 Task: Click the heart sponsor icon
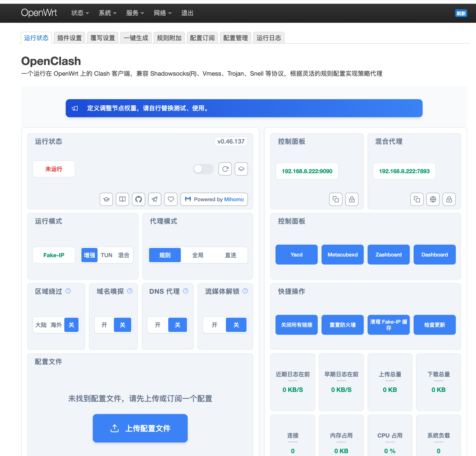coord(171,199)
